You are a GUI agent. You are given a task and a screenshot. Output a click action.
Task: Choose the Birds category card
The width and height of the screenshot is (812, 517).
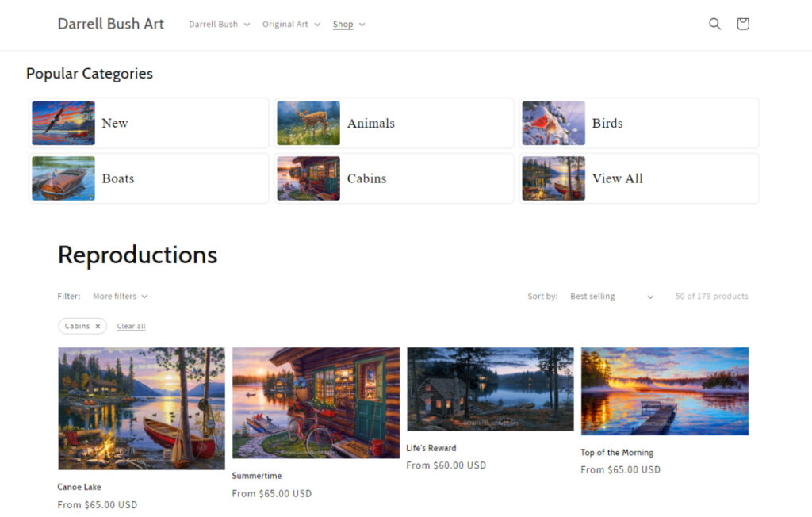coord(639,123)
